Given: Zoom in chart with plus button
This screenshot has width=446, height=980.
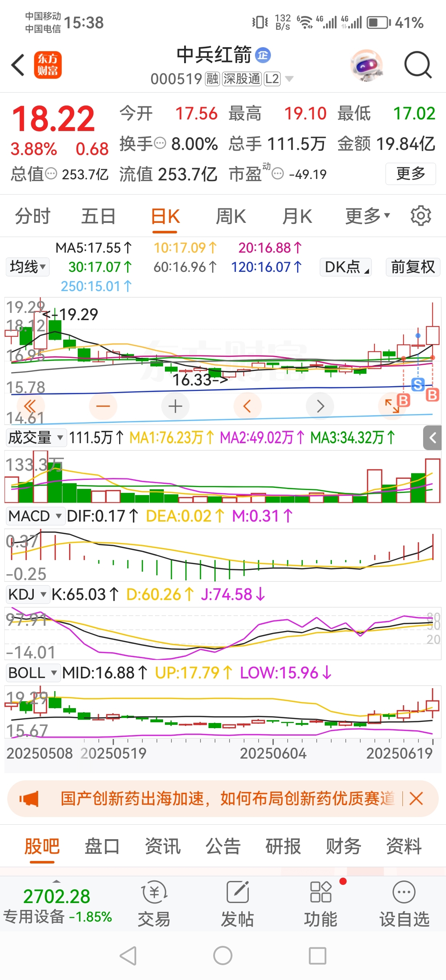Looking at the screenshot, I should click(x=175, y=406).
